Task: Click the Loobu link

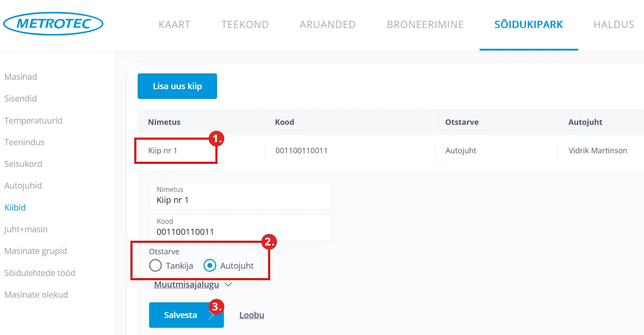Action: point(251,315)
